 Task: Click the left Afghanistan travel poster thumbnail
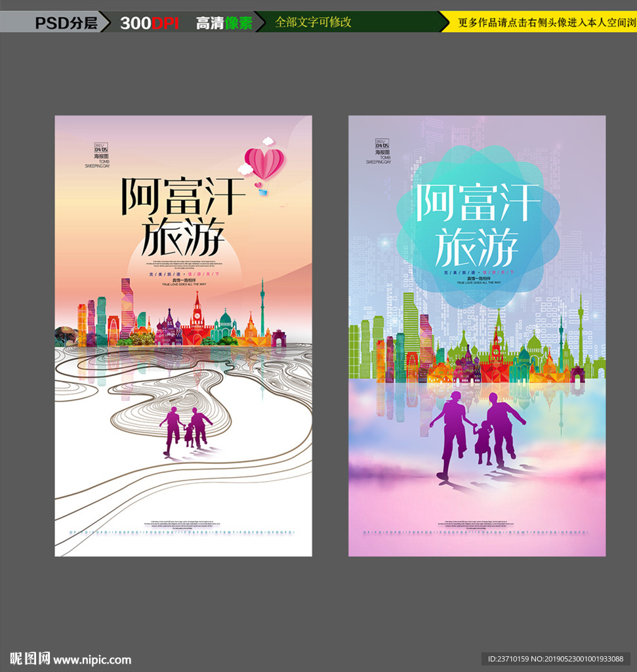[183, 336]
